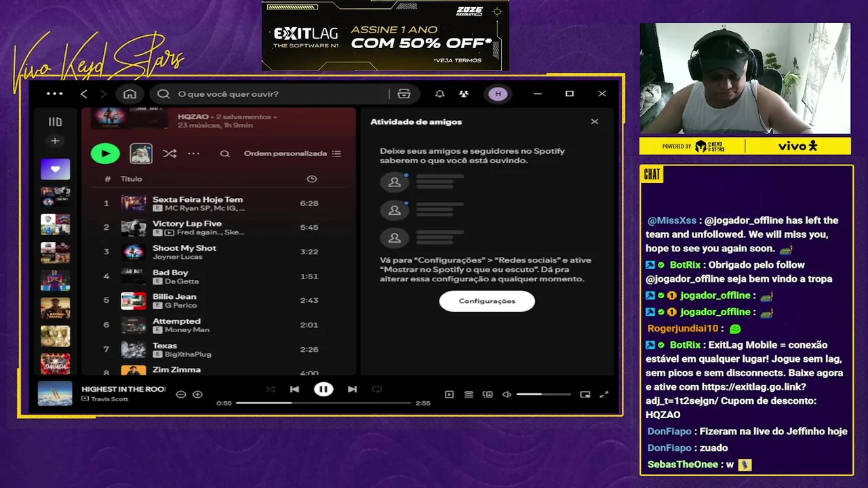Select the 'DANADA' playlist thumbnail in sidebar

tap(55, 364)
